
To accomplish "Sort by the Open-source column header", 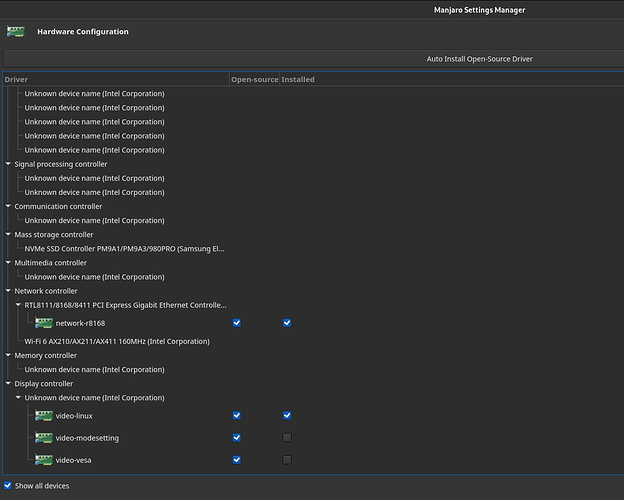I will [x=255, y=79].
